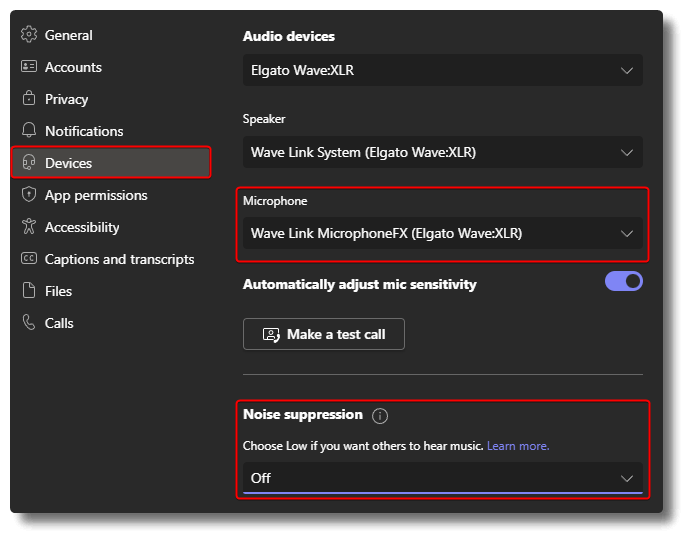
Task: Open App permissions section
Action: click(x=111, y=195)
